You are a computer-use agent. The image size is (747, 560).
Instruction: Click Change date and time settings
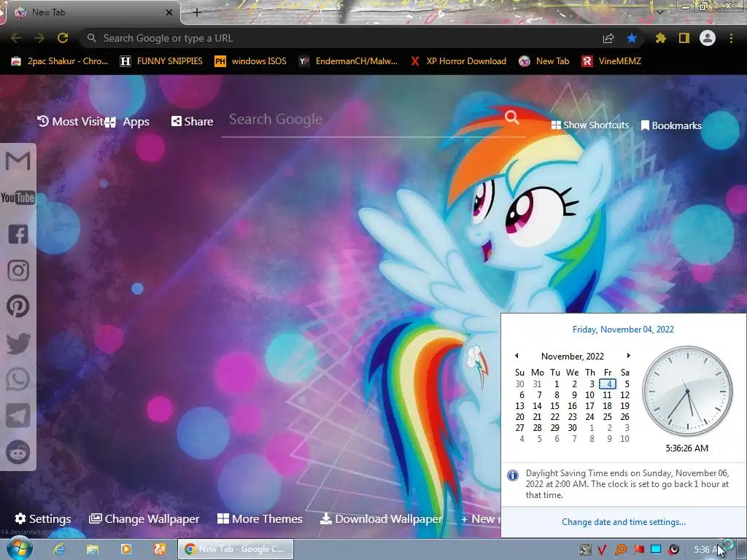[x=624, y=522]
